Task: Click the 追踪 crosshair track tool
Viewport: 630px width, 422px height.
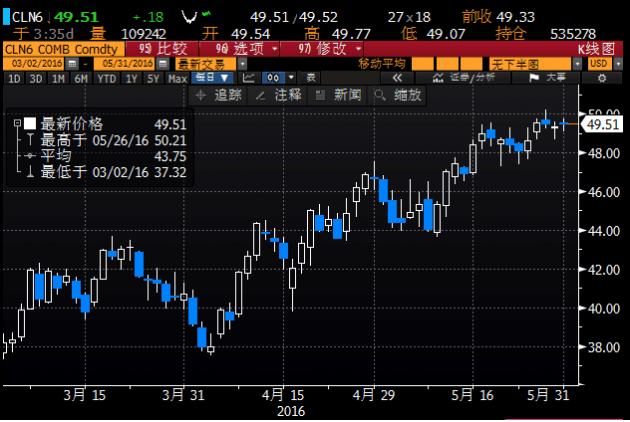Action: [x=223, y=95]
